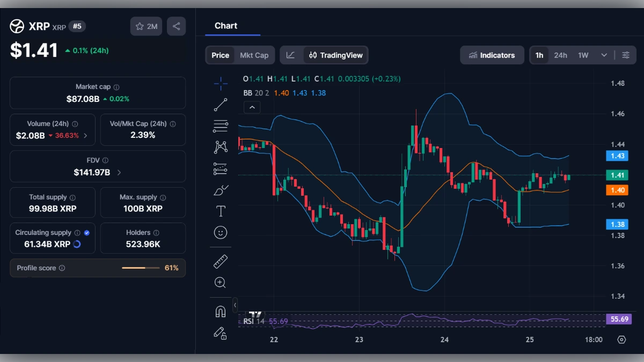
Task: Toggle the drawing lock tool
Action: click(x=220, y=333)
